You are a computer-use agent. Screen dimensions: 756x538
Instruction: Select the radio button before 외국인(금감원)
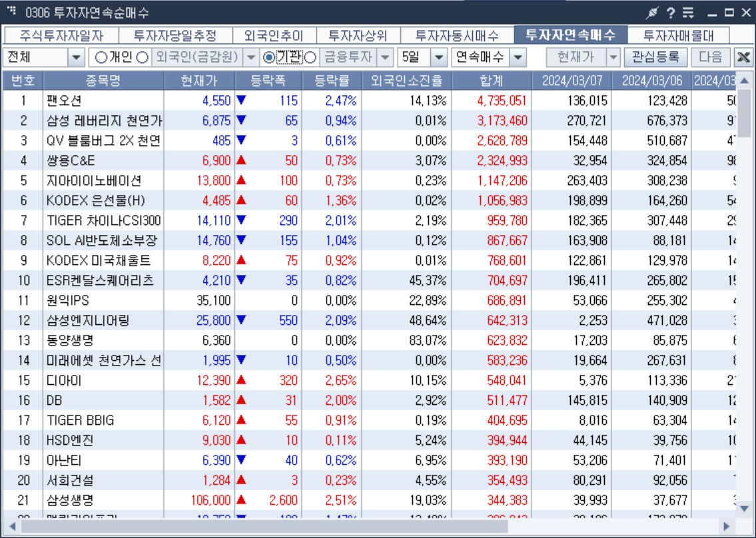point(143,58)
